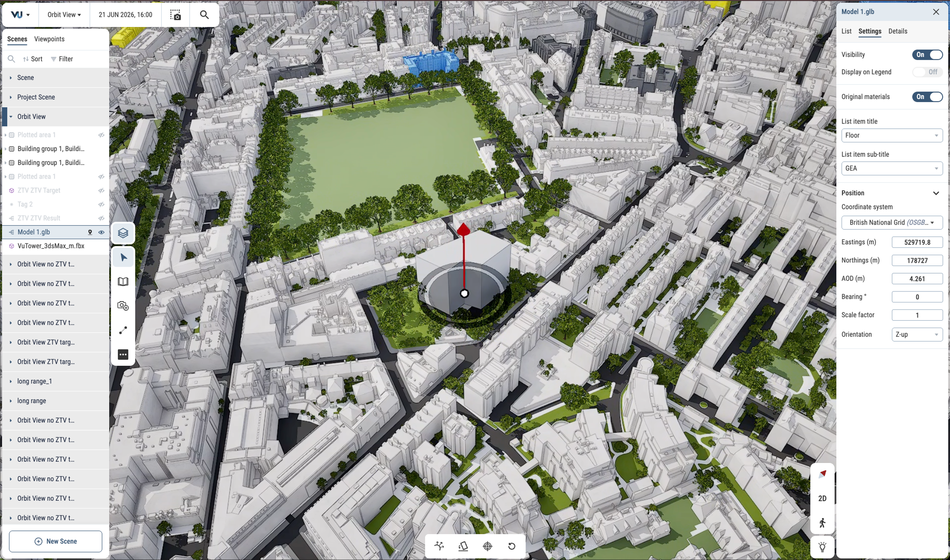
Task: Open the Orbit View dropdown in top bar
Action: [64, 15]
